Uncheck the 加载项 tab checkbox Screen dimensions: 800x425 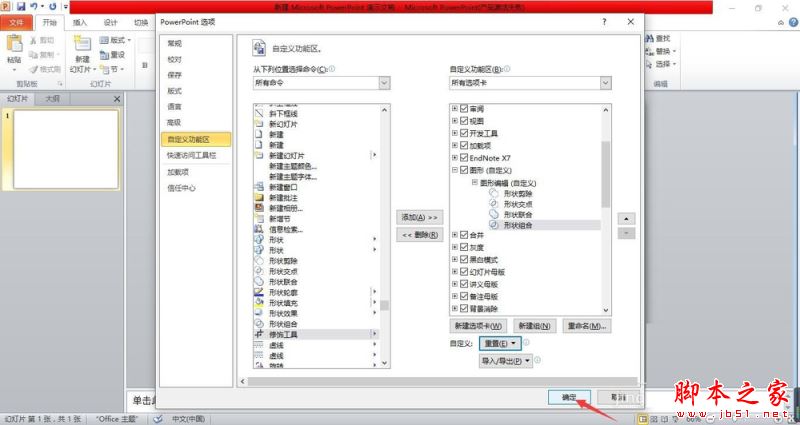click(x=464, y=146)
